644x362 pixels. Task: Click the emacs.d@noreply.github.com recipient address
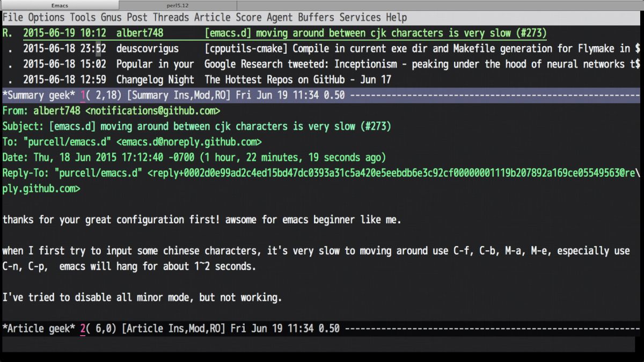(x=189, y=142)
